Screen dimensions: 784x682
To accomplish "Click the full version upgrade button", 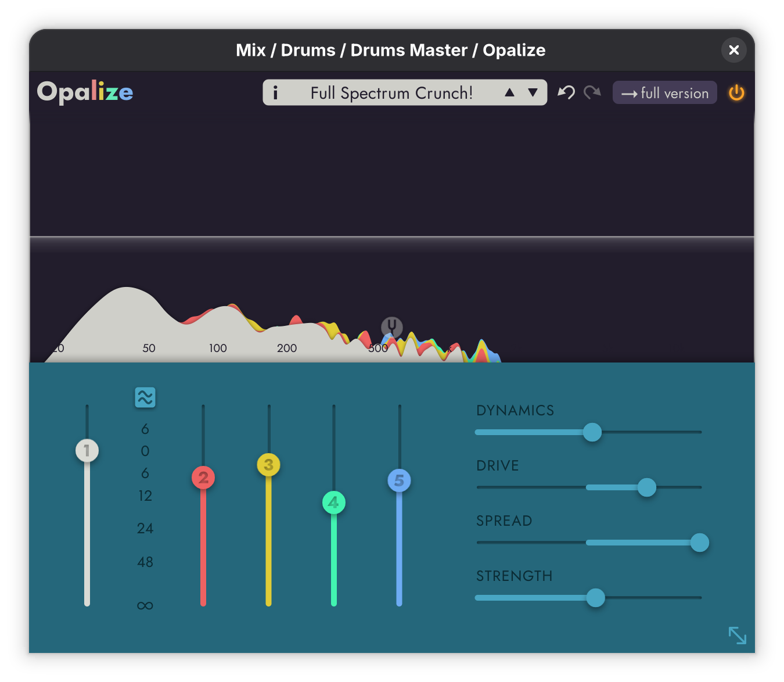I will 664,93.
